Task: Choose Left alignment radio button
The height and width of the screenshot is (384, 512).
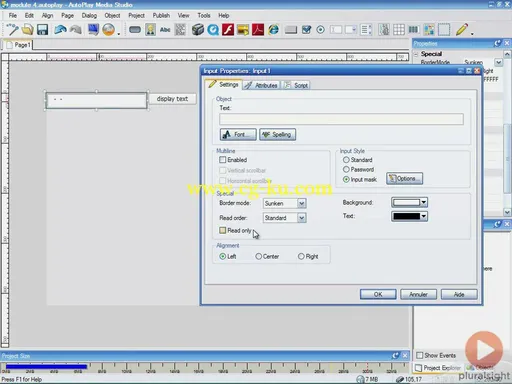Action: point(223,256)
